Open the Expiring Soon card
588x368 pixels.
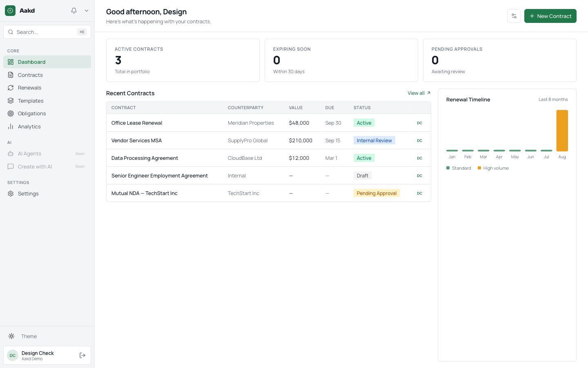pos(341,61)
